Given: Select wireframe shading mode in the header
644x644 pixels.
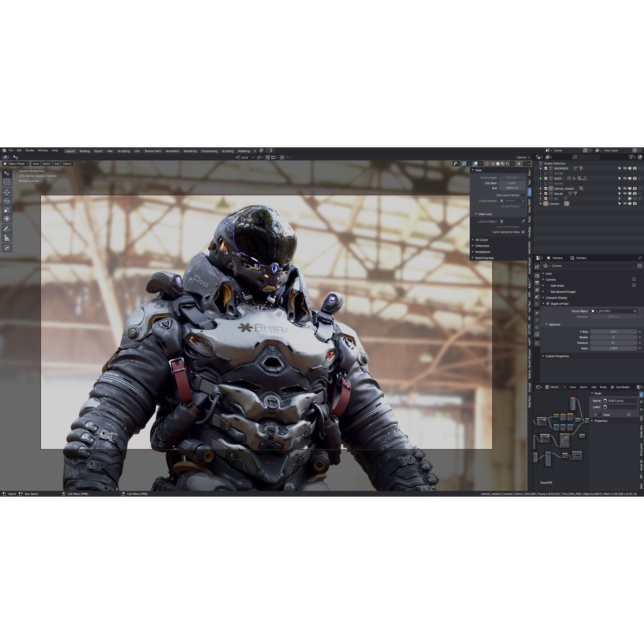Looking at the screenshot, I should pyautogui.click(x=493, y=164).
